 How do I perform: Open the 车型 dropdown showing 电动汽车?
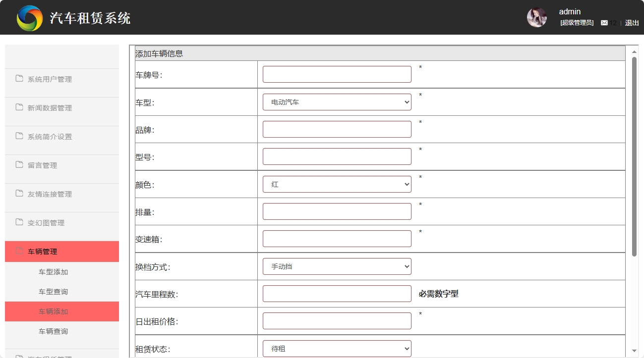pyautogui.click(x=337, y=102)
